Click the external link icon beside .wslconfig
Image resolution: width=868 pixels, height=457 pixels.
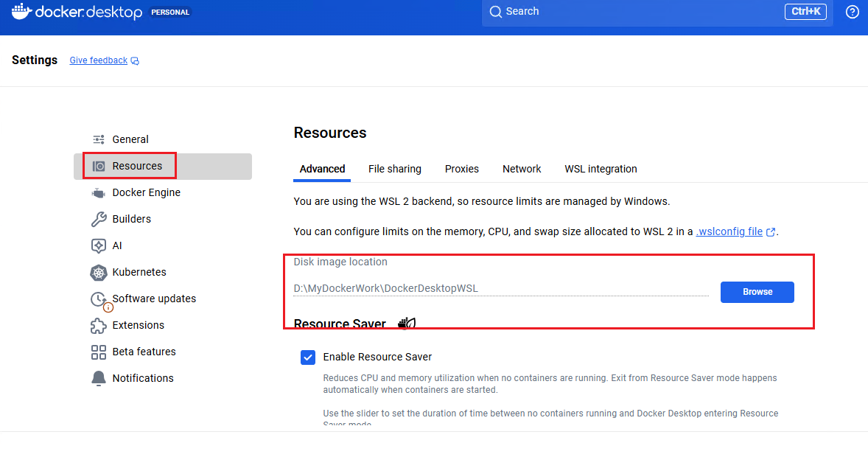pyautogui.click(x=770, y=232)
